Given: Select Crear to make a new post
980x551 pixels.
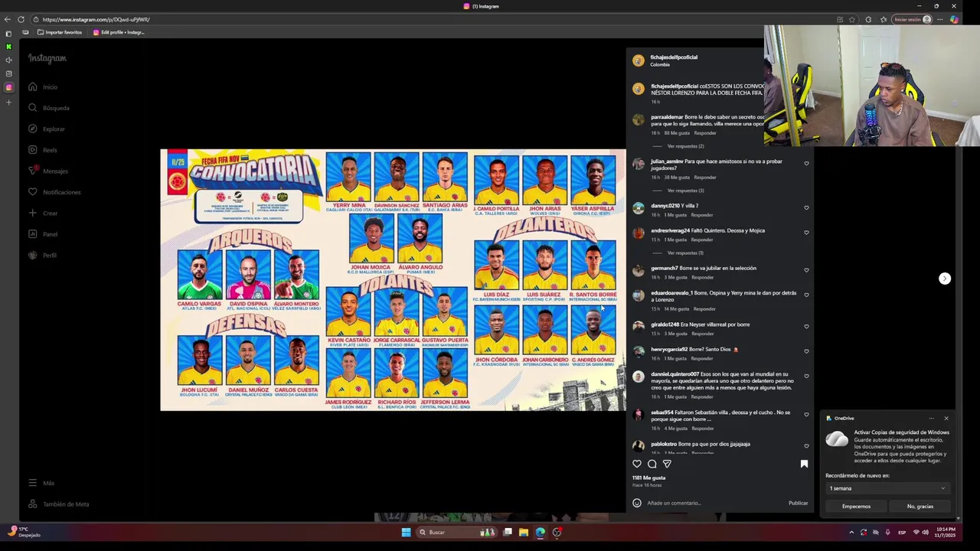Looking at the screenshot, I should tap(42, 214).
